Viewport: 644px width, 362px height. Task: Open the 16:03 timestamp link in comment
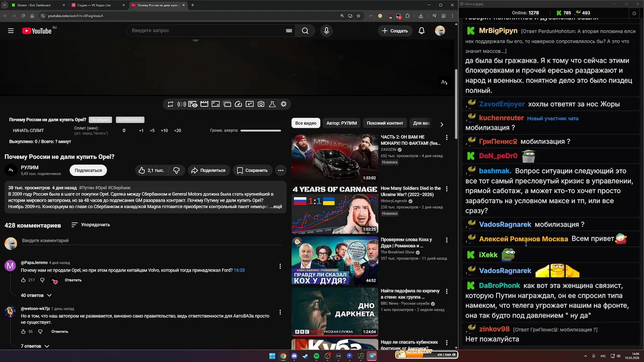[x=239, y=270]
